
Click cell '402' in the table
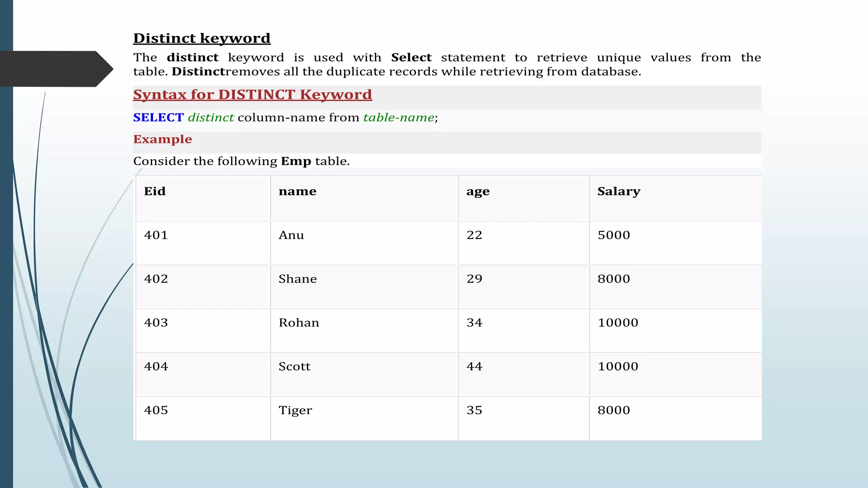pos(203,287)
